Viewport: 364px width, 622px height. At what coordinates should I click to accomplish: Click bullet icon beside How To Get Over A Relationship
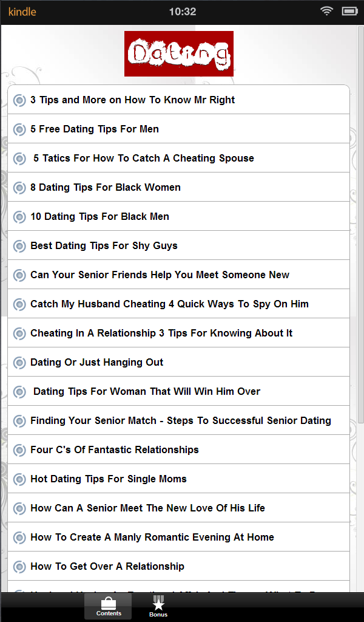(x=19, y=567)
